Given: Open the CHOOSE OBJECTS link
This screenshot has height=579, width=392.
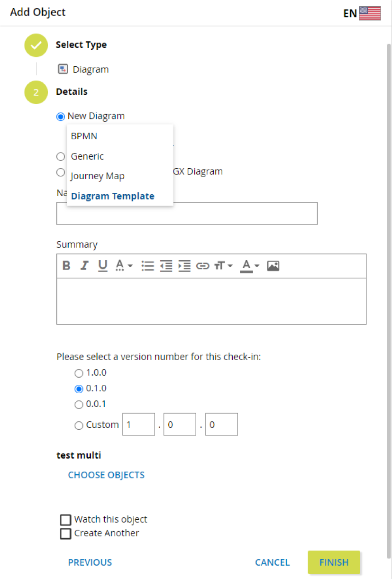Looking at the screenshot, I should (106, 475).
